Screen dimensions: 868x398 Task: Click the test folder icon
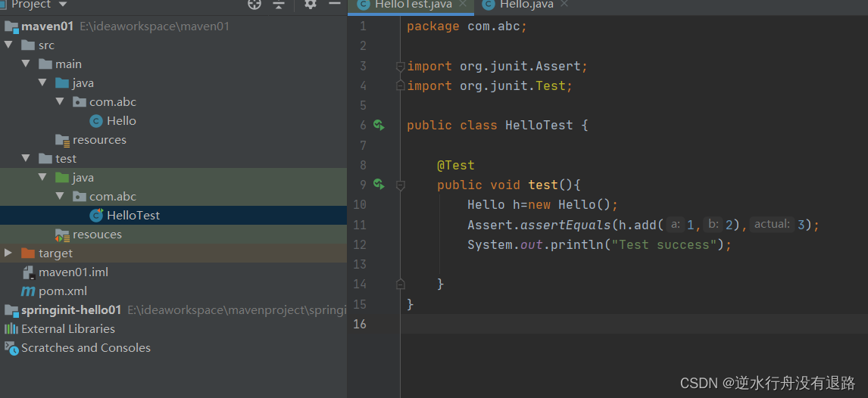[45, 158]
